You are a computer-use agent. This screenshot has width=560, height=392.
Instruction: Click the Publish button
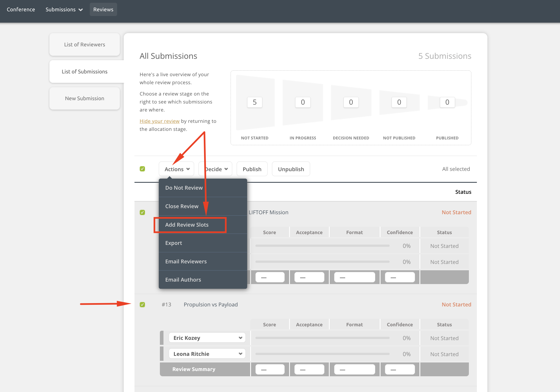[252, 169]
